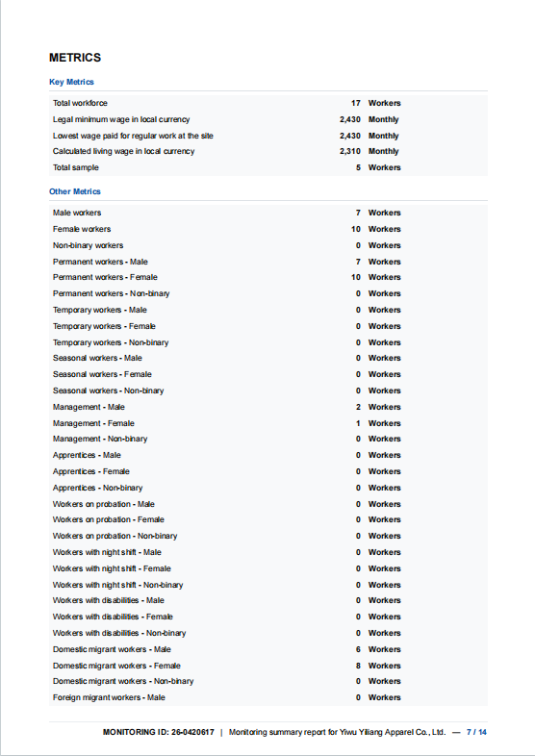Viewport: 535px width, 756px height.
Task: Click Apprentices - Non-binary row label
Action: tap(98, 488)
